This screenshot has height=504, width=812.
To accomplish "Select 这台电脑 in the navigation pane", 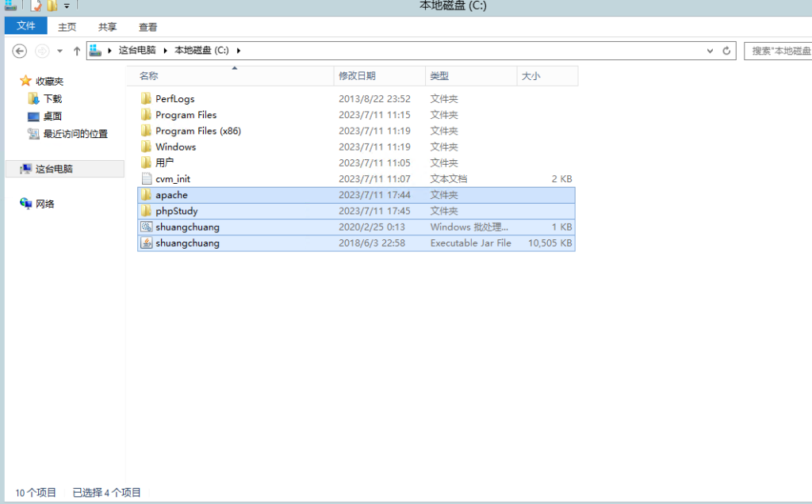I will click(x=54, y=169).
